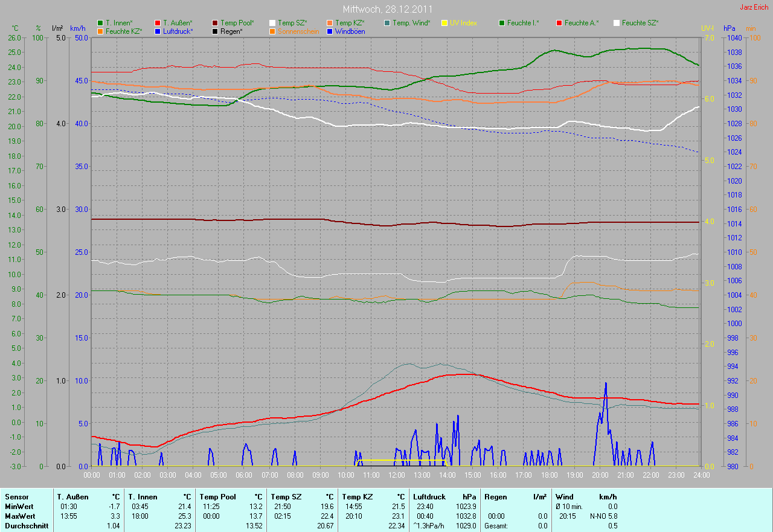Click the Feuchte I. legend label
Viewport: 773px width, 532px height.
(x=523, y=23)
